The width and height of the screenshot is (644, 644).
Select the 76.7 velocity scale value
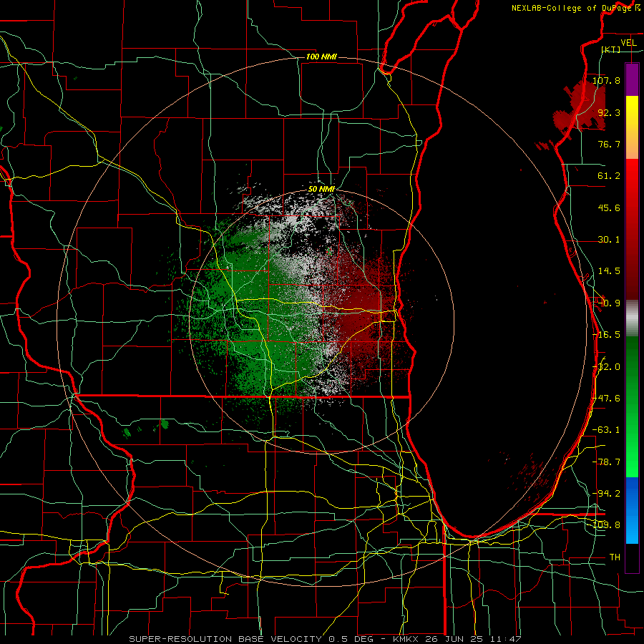pyautogui.click(x=609, y=144)
